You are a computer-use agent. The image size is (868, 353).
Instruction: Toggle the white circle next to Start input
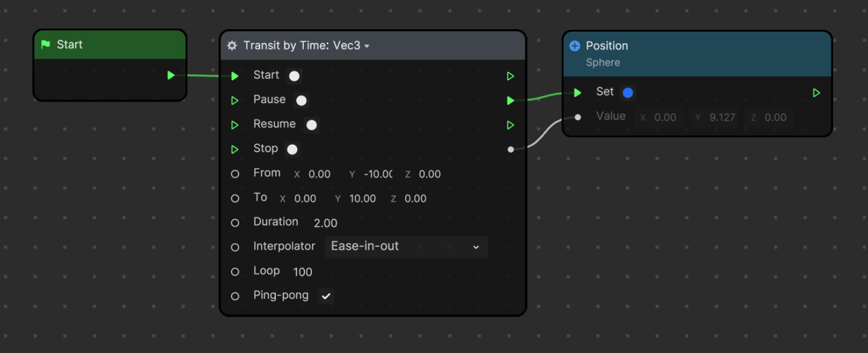click(x=294, y=76)
